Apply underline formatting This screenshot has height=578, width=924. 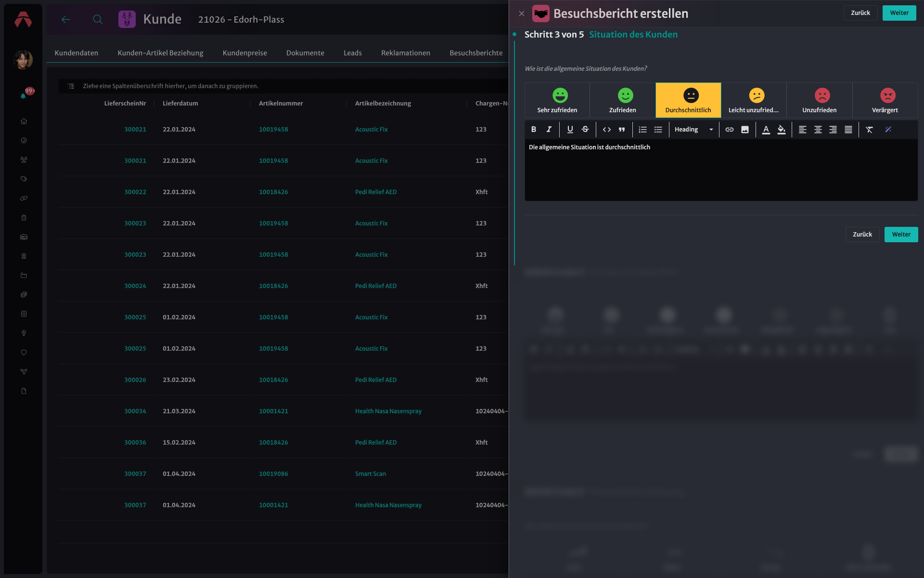click(x=570, y=130)
